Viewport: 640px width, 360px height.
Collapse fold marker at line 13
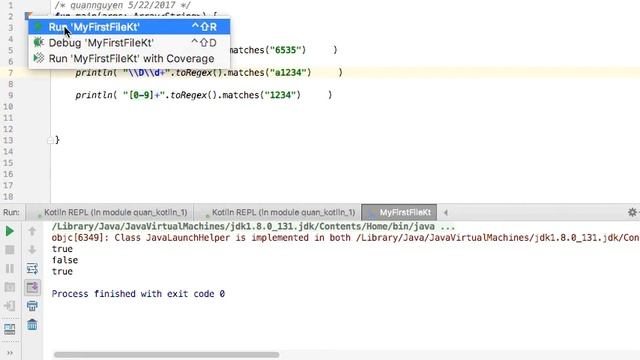[50, 140]
